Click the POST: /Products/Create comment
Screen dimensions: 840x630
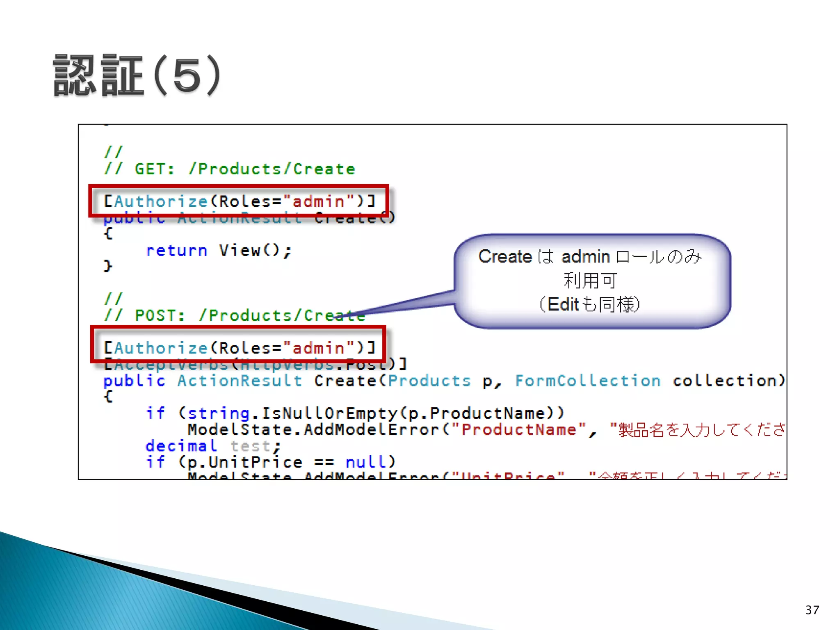(230, 315)
